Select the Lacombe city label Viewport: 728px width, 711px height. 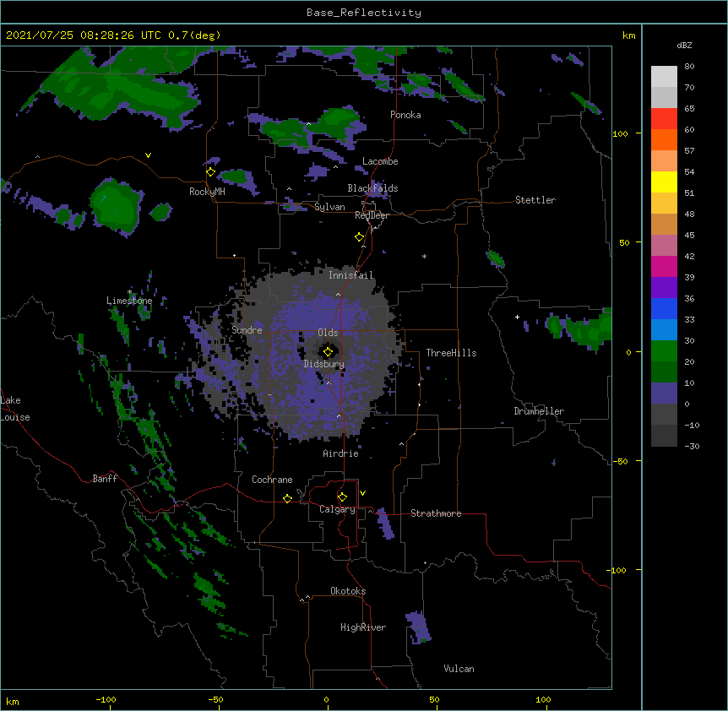380,161
